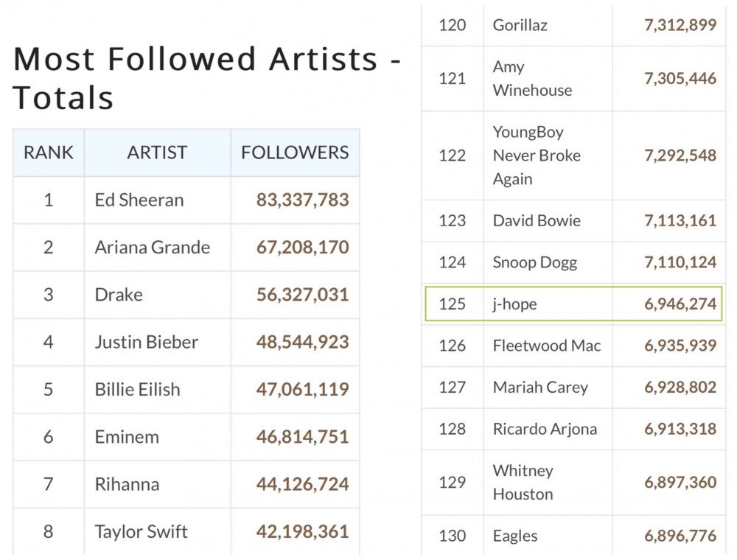Screen dimensions: 737x560
Task: Click Snoop Dogg's name
Action: point(535,262)
